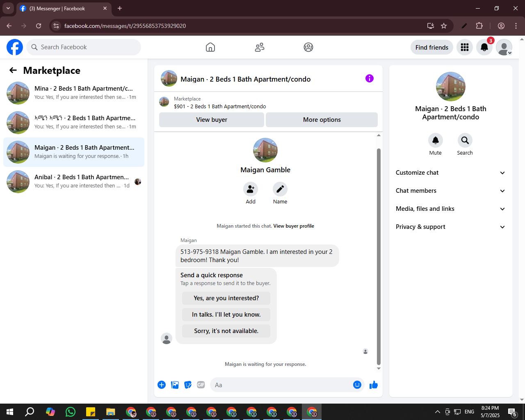Open Chrome profile avatar icon
The height and width of the screenshot is (420, 525).
(501, 26)
